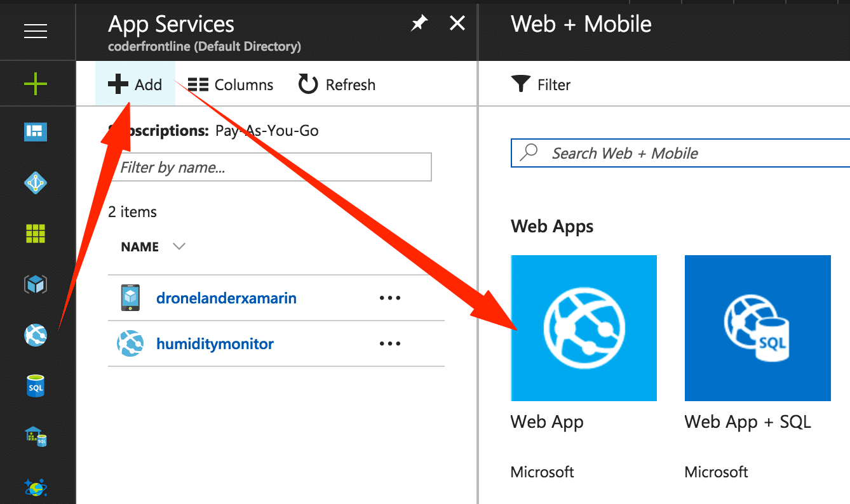Open the diamond-shaped sidebar icon below Dashboard
850x504 pixels.
[36, 183]
